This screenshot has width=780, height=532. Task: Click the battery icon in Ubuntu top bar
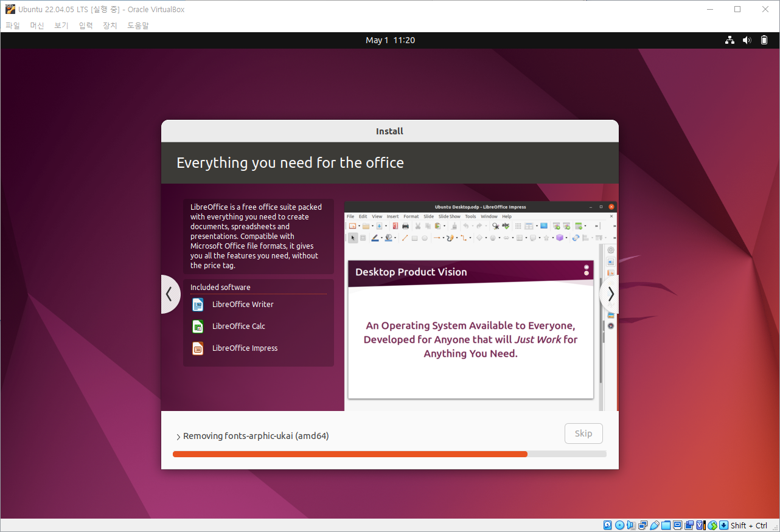(765, 40)
